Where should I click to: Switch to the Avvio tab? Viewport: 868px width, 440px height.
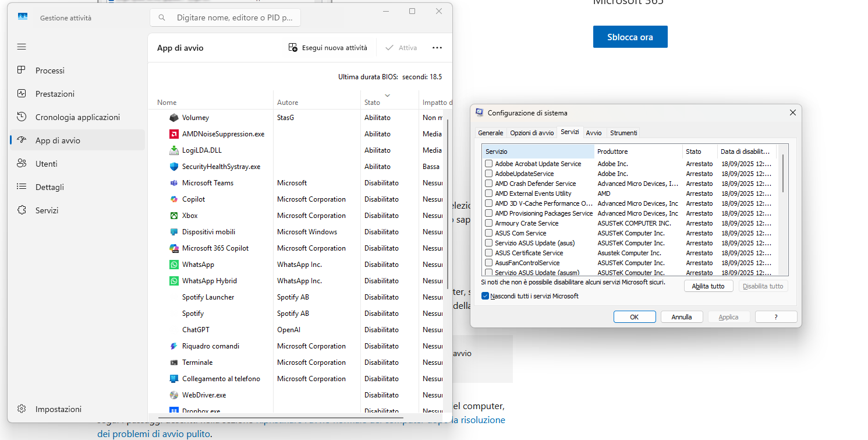click(594, 133)
